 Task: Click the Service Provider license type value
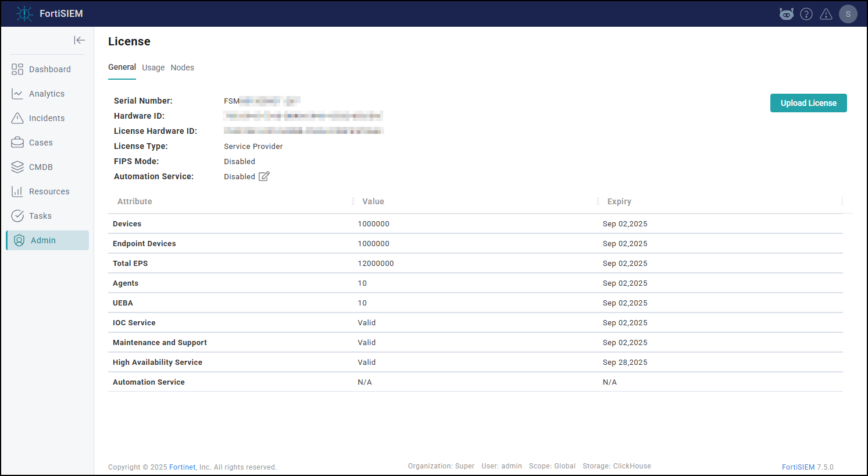coord(253,146)
